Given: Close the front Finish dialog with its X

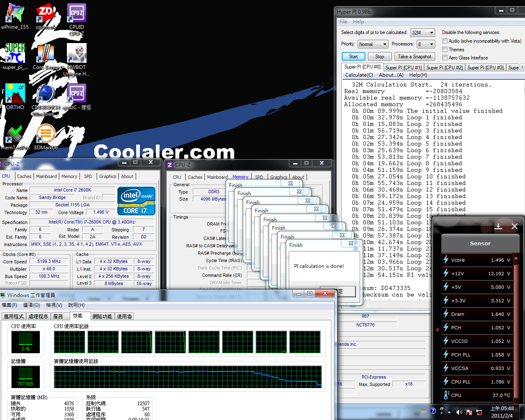Looking at the screenshot, I should (351, 243).
